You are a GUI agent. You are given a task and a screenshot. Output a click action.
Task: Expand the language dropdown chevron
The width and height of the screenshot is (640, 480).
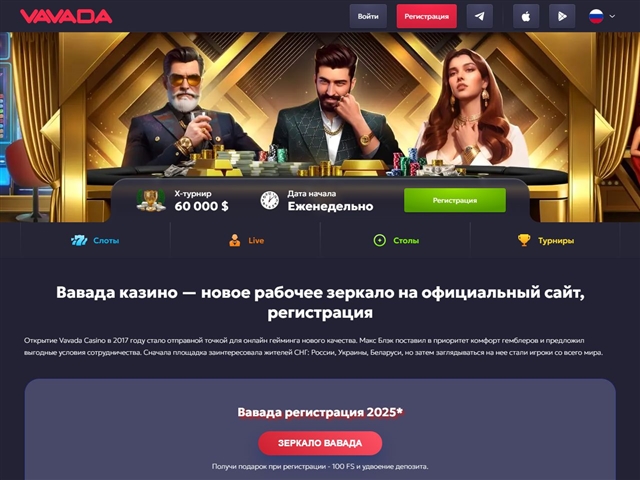pos(612,16)
